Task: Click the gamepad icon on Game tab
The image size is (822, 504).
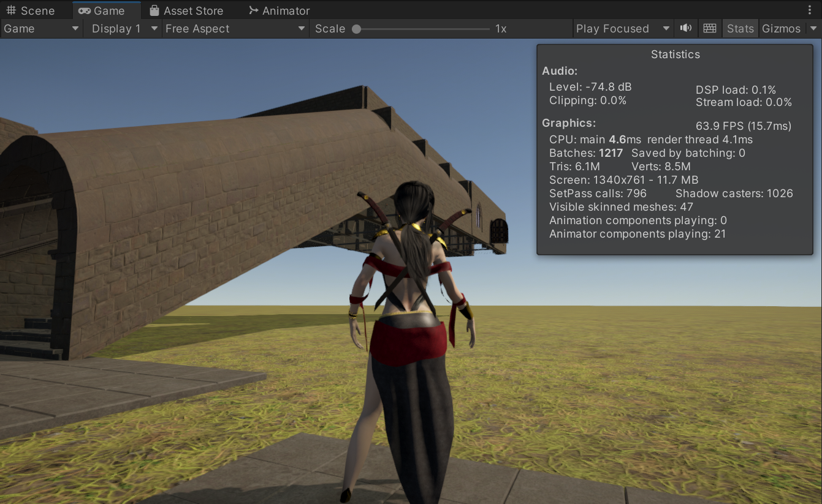Action: coord(85,10)
